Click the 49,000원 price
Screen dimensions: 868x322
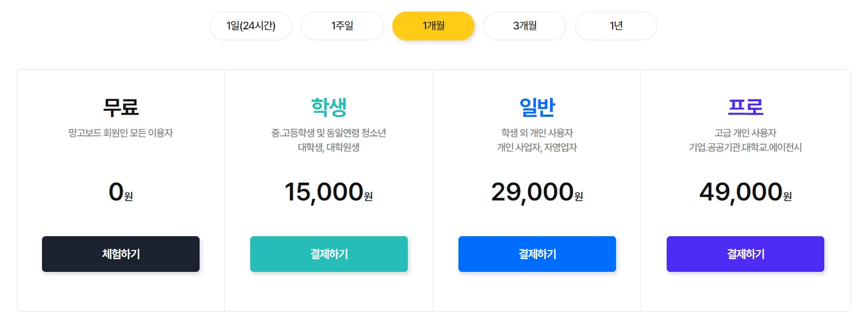coord(745,192)
